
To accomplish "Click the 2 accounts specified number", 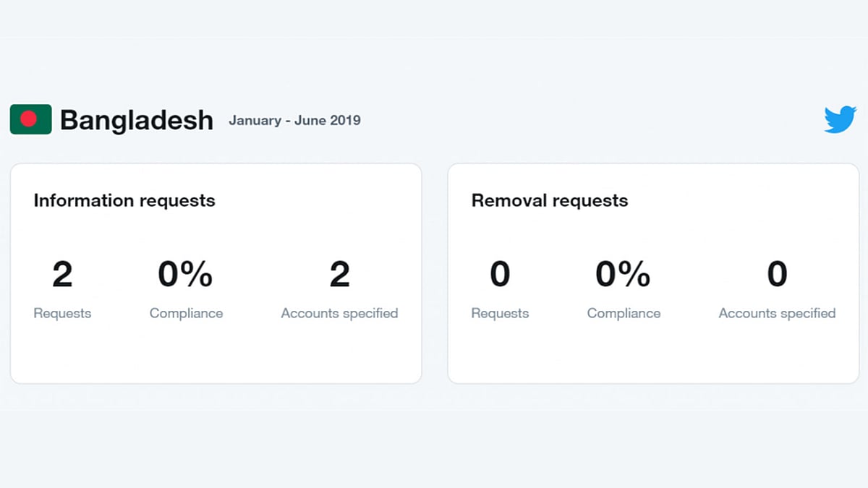I will [339, 275].
